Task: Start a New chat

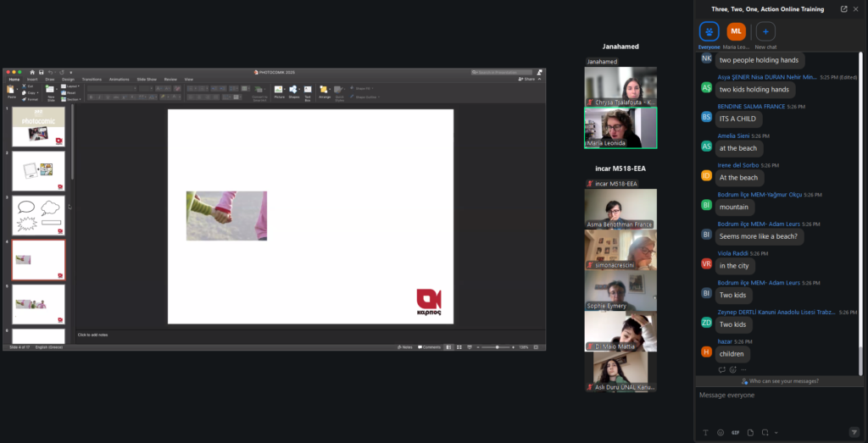Action: point(765,32)
